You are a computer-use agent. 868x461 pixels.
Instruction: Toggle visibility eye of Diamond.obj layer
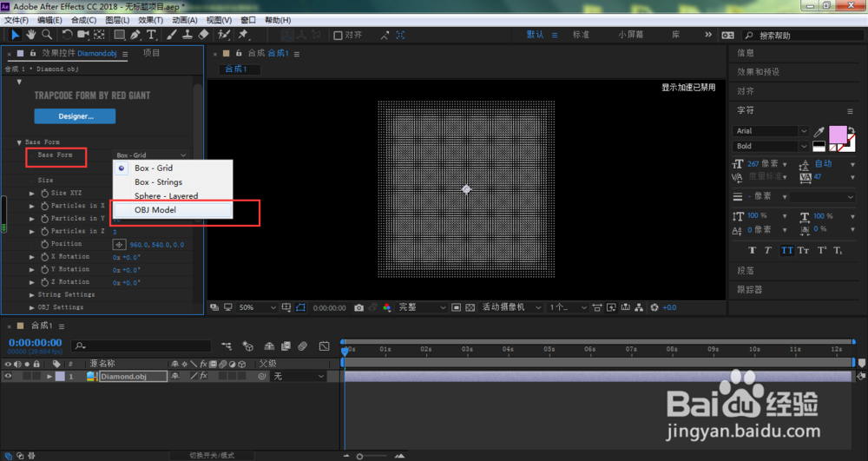click(8, 376)
